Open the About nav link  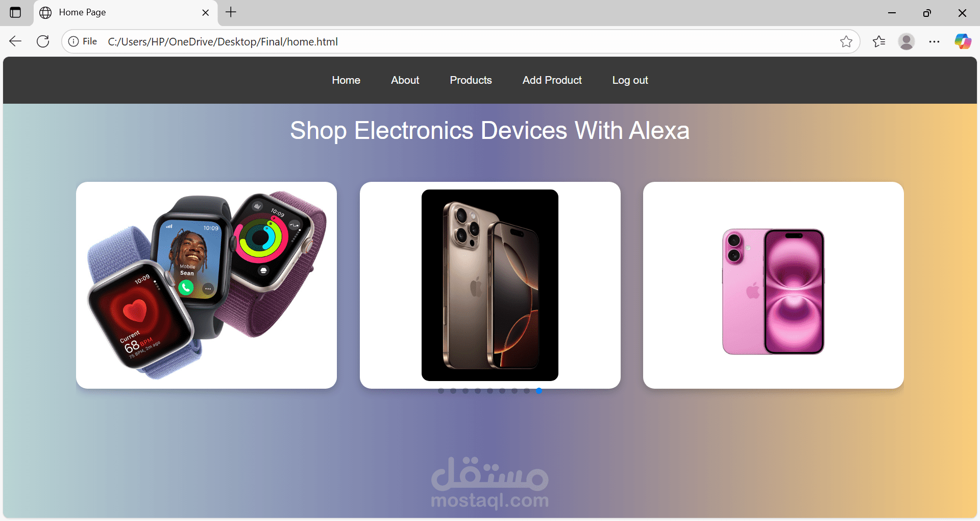405,80
